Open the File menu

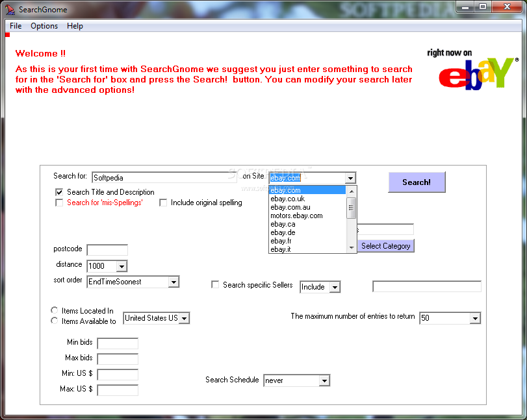pyautogui.click(x=16, y=26)
